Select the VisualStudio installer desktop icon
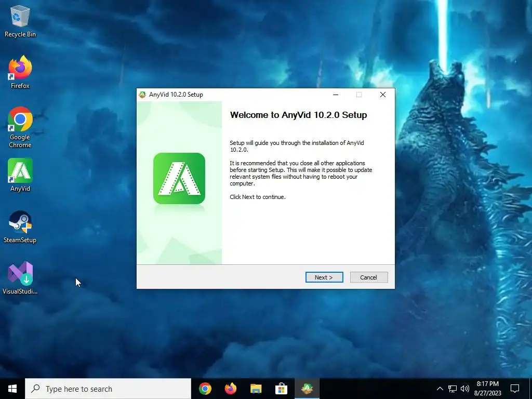 tap(20, 278)
